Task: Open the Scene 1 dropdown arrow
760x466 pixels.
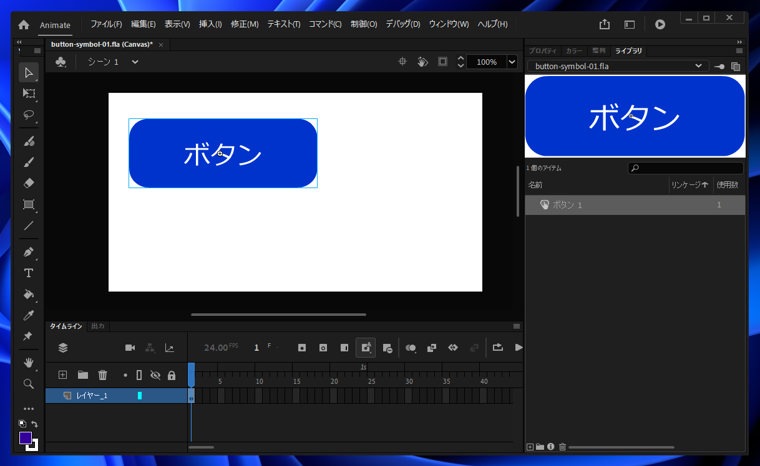Action: (135, 62)
